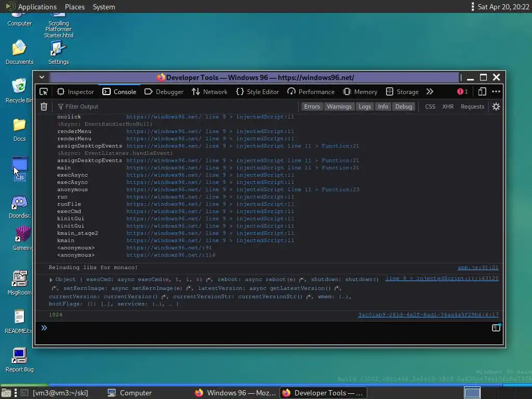Open the c.js desktop file
Screen dimensions: 532x399
coord(20,169)
